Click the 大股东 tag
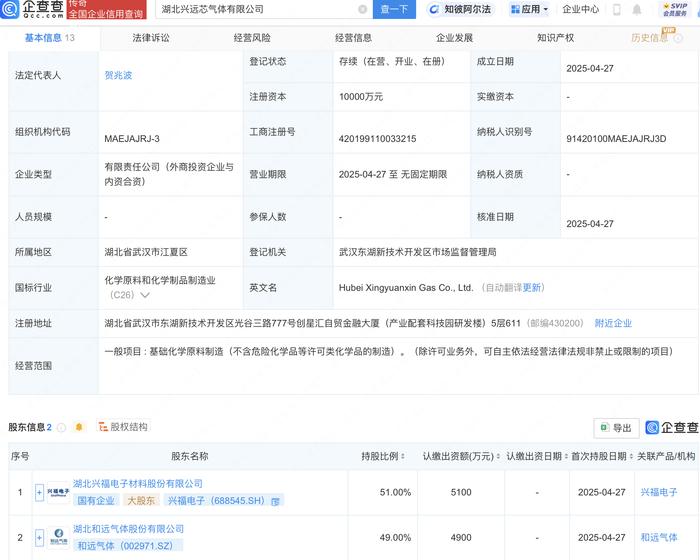 point(141,501)
